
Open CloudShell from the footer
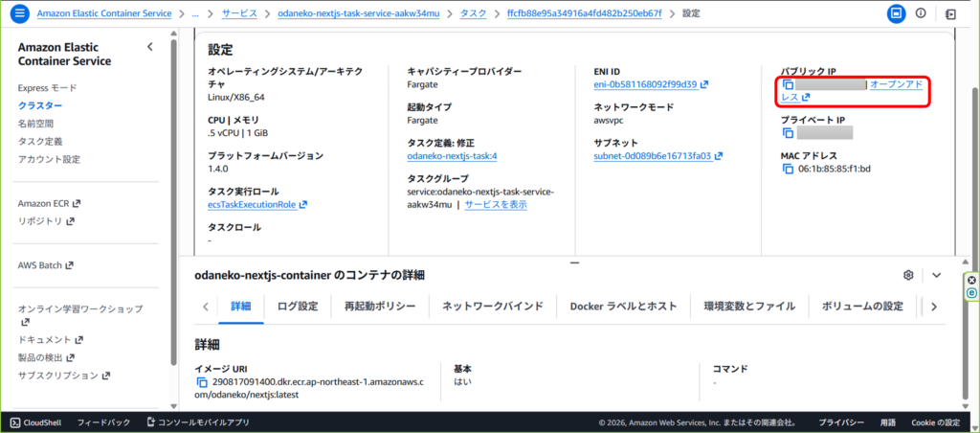(x=36, y=422)
